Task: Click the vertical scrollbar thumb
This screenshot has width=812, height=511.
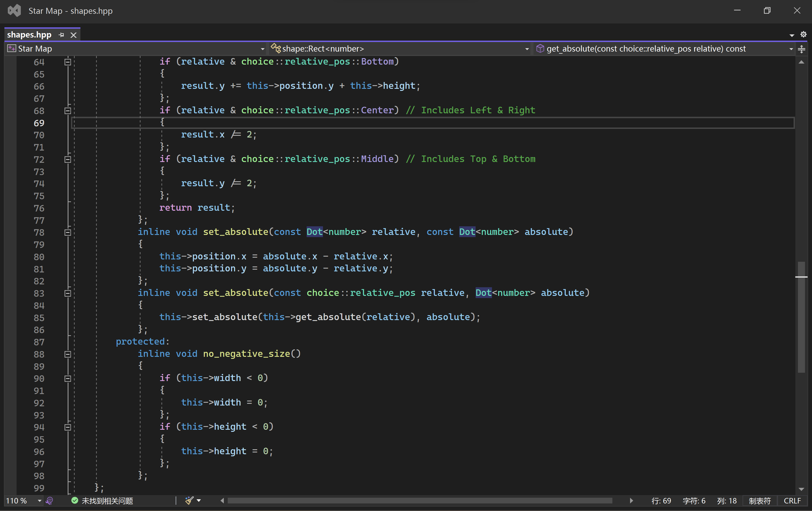Action: tap(802, 317)
